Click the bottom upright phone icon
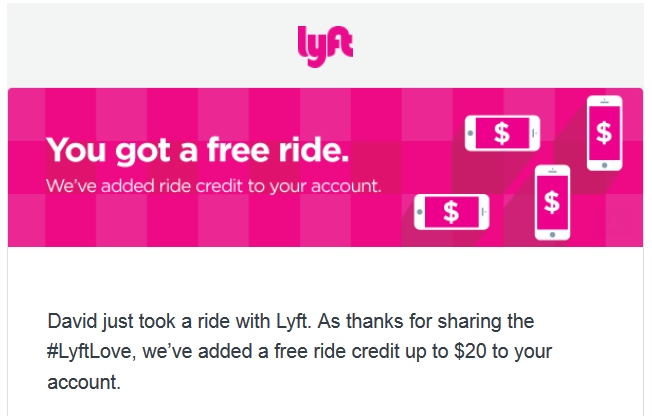The width and height of the screenshot is (652, 416). pyautogui.click(x=551, y=201)
